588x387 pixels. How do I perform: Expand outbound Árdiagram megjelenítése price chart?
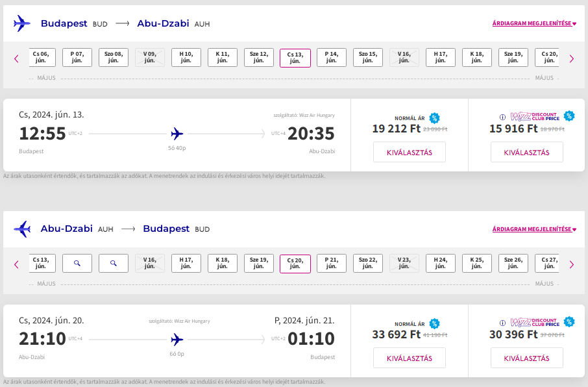(x=534, y=23)
